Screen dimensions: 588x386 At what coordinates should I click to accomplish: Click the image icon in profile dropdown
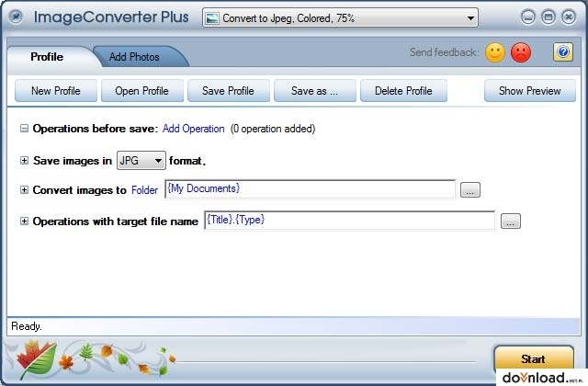(x=212, y=18)
